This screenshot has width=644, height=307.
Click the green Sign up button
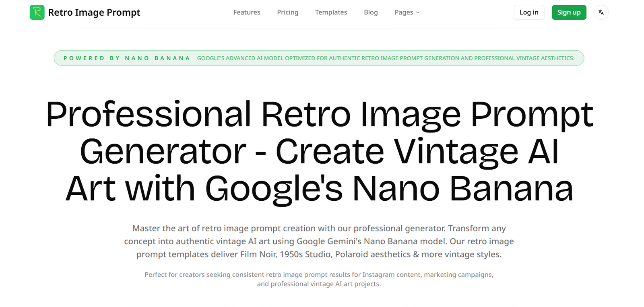pyautogui.click(x=569, y=12)
